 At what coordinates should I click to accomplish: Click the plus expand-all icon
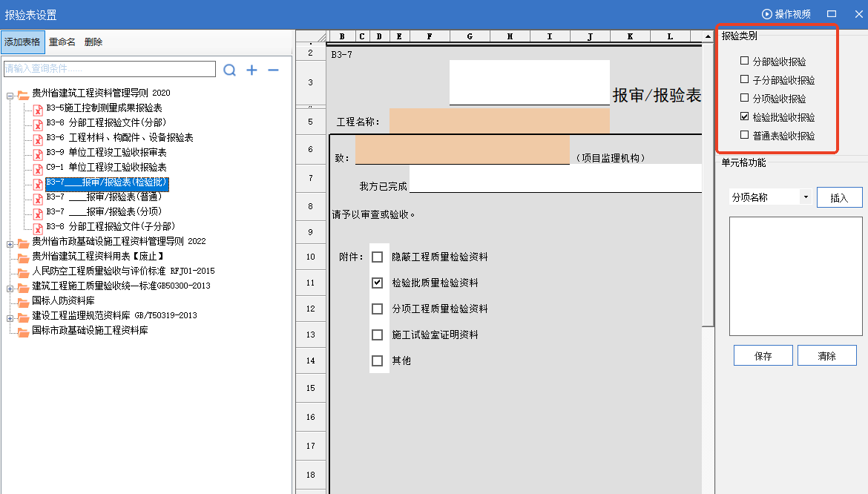coord(251,70)
